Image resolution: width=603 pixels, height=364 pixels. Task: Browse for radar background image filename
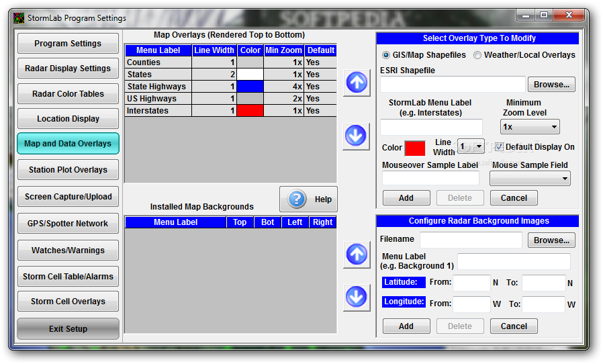coord(551,240)
